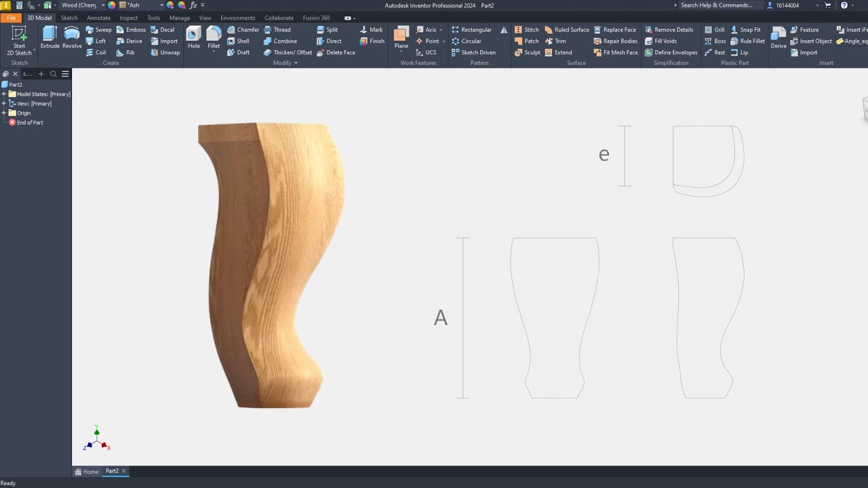Click the Mirror pattern icon
Screen dimensions: 868x488
click(x=504, y=30)
